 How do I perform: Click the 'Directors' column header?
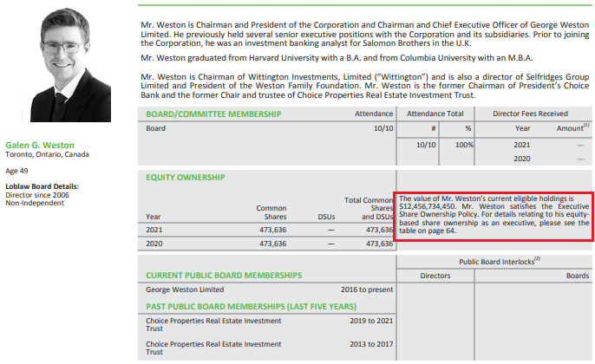tap(435, 276)
